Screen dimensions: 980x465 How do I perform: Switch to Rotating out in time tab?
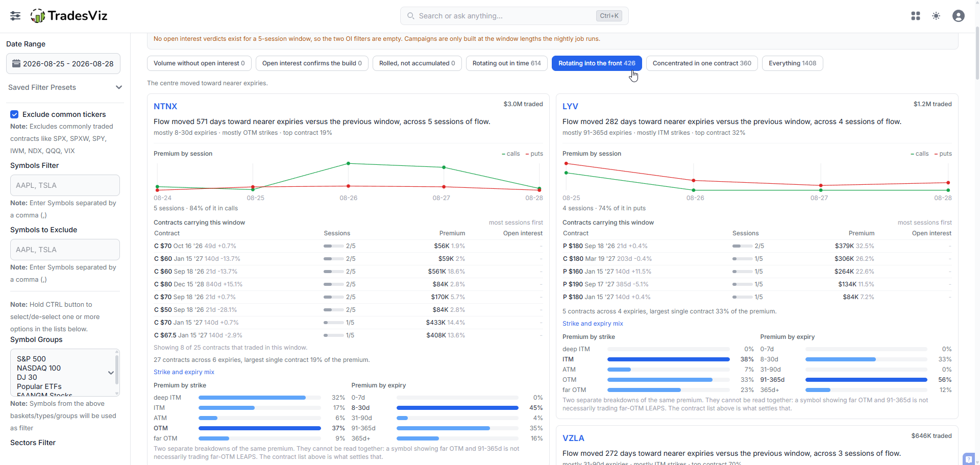click(x=506, y=63)
